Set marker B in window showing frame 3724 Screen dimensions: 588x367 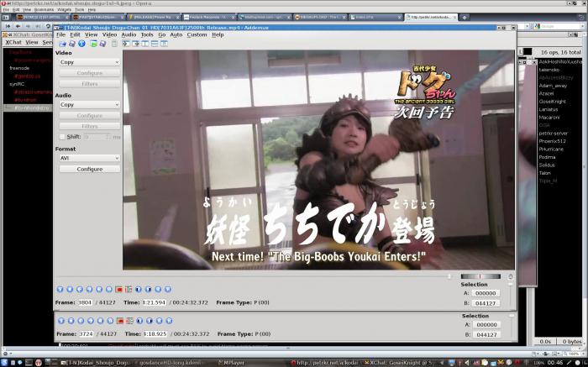[x=129, y=321]
